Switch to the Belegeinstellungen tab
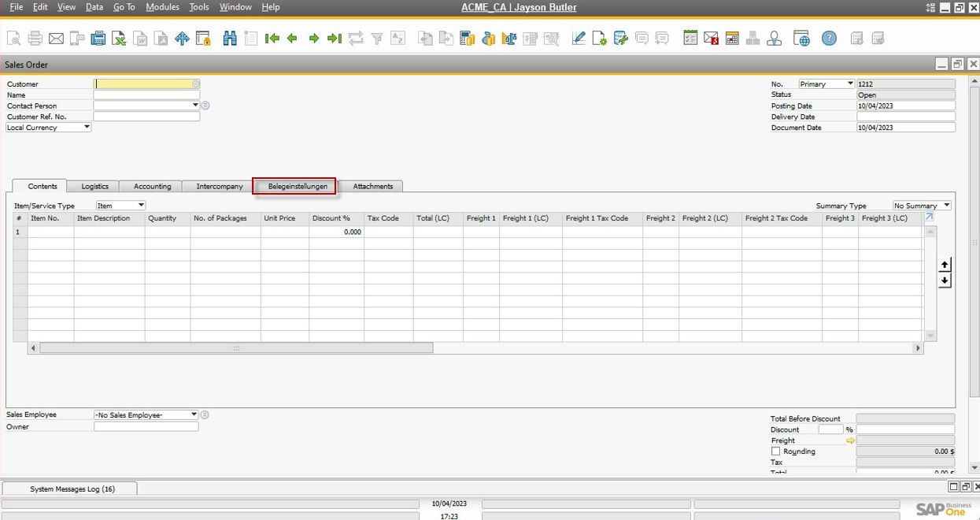980x520 pixels. (x=297, y=187)
